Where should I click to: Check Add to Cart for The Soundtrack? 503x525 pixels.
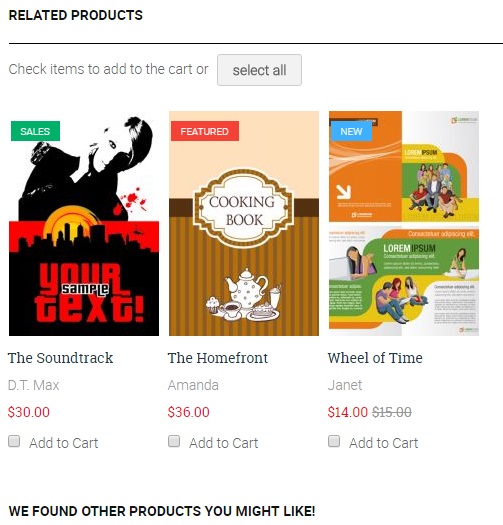[x=14, y=441]
